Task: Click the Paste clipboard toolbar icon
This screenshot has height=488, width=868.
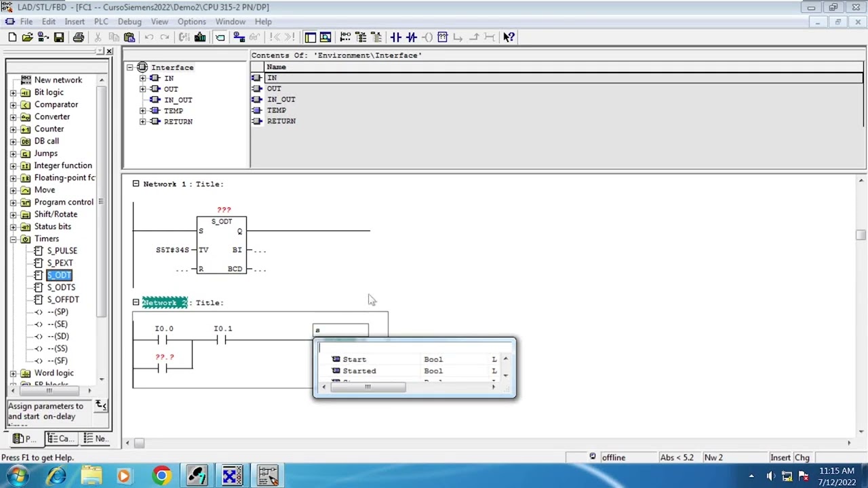Action: pos(130,37)
